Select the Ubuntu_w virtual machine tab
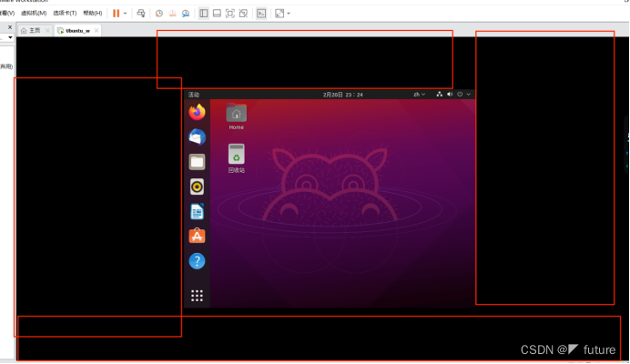 pos(75,31)
